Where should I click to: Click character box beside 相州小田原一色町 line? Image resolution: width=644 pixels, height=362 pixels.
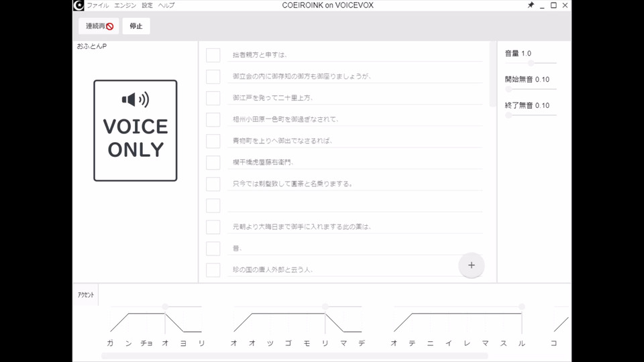(213, 119)
